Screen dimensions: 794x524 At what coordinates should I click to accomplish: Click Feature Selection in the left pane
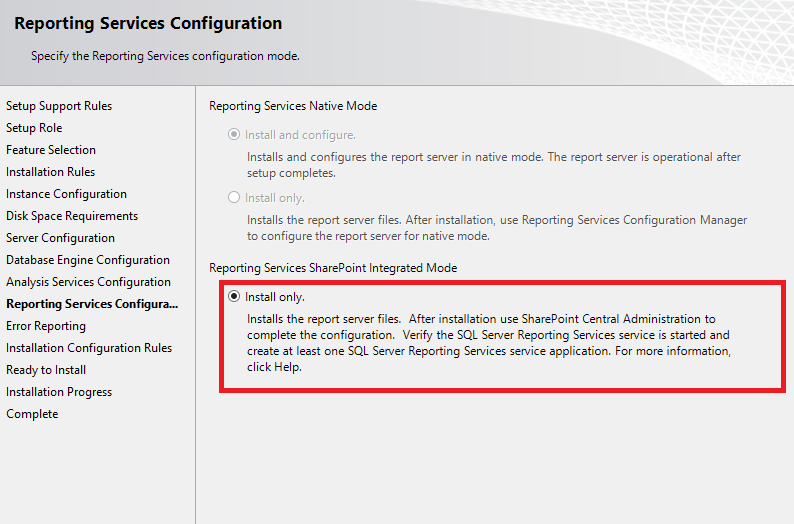(x=51, y=150)
